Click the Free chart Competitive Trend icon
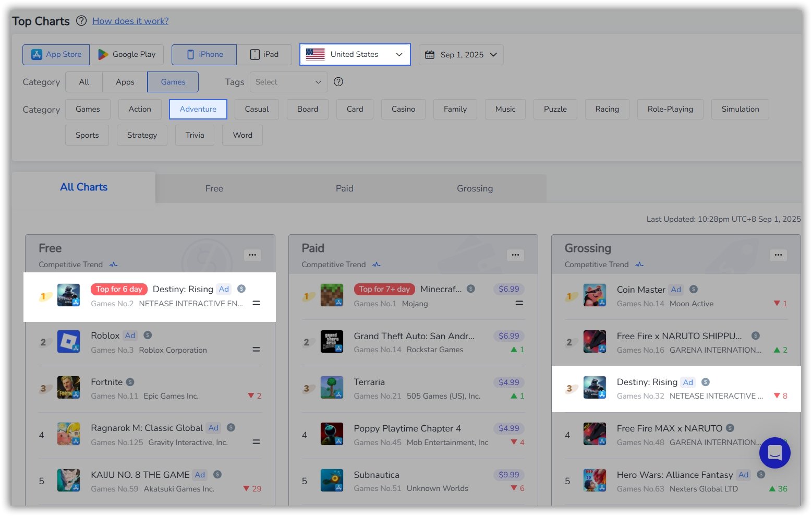 pyautogui.click(x=114, y=265)
